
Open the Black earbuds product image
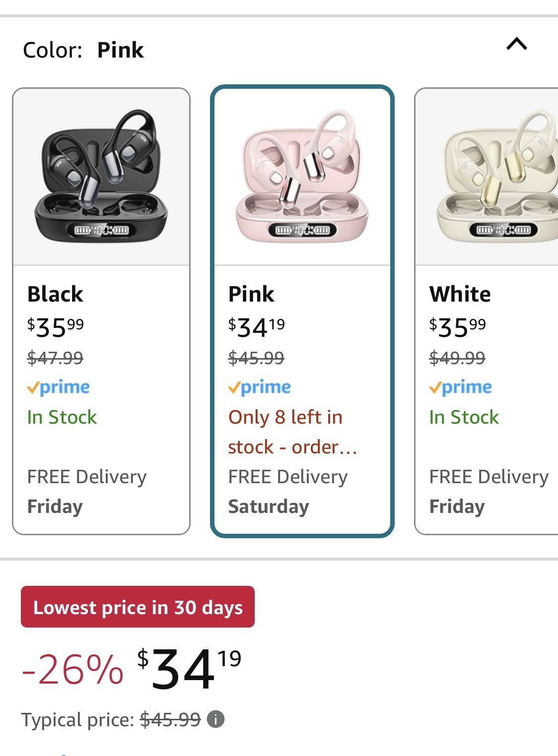click(x=102, y=175)
